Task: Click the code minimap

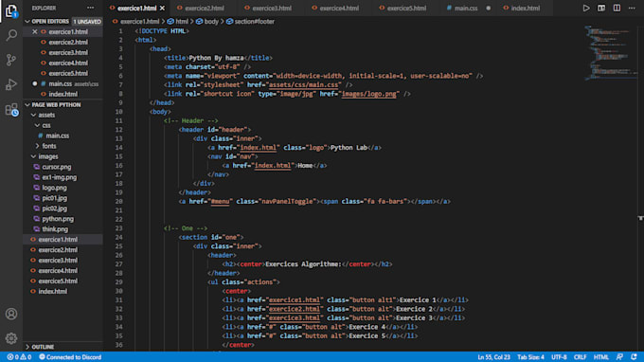Action: 610,53
